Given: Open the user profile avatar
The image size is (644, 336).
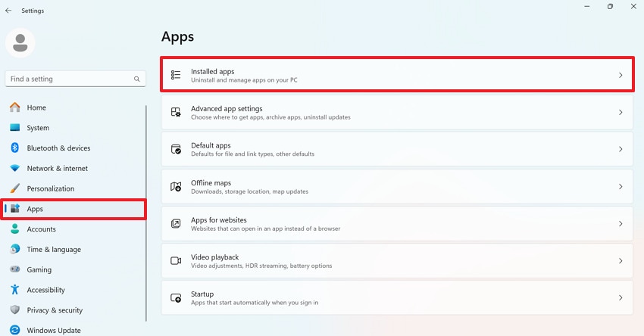Looking at the screenshot, I should 20,42.
